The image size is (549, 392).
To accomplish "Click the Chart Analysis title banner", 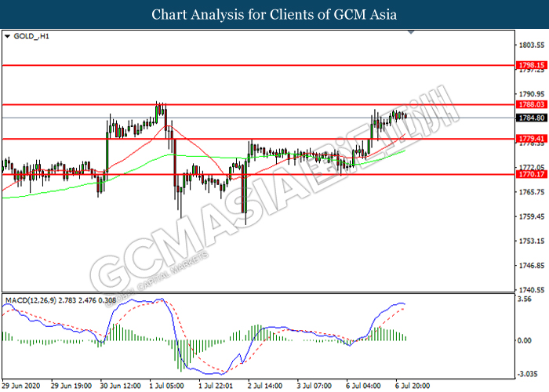I will (x=274, y=15).
